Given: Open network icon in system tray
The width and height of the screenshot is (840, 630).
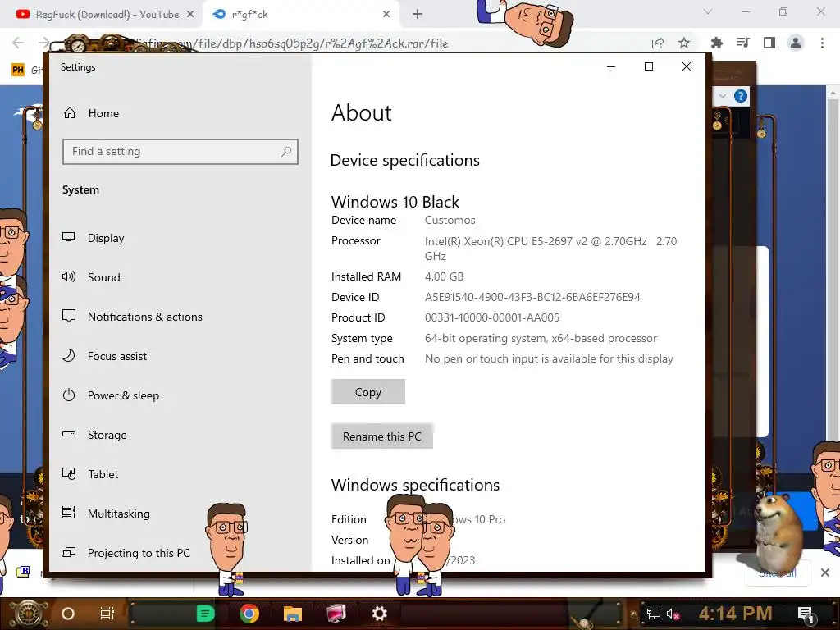Looking at the screenshot, I should pyautogui.click(x=654, y=614).
